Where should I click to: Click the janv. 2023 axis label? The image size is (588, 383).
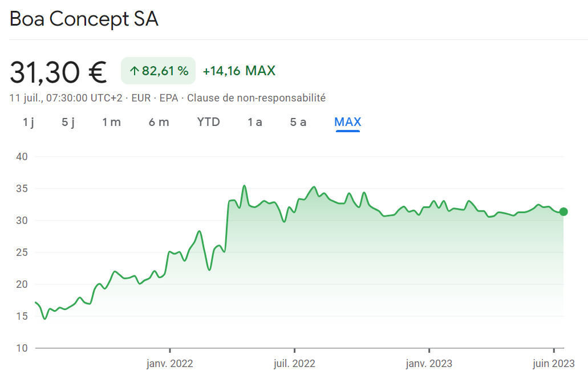pos(429,364)
